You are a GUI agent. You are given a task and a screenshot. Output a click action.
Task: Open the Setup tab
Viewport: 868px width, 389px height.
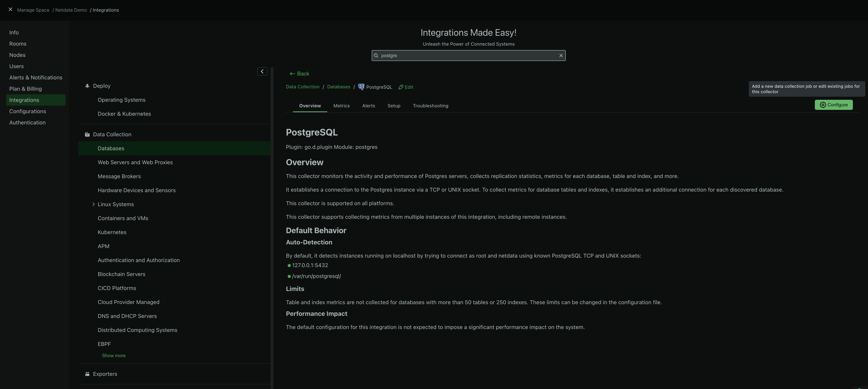pos(394,106)
